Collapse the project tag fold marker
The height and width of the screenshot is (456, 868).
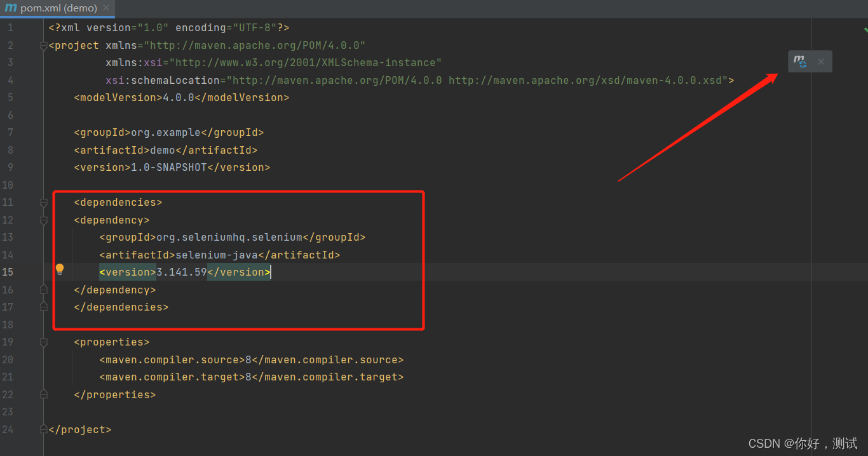(x=43, y=46)
